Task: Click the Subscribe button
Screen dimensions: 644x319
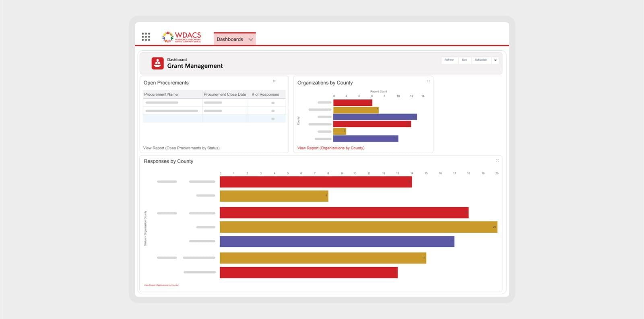Action: (481, 60)
